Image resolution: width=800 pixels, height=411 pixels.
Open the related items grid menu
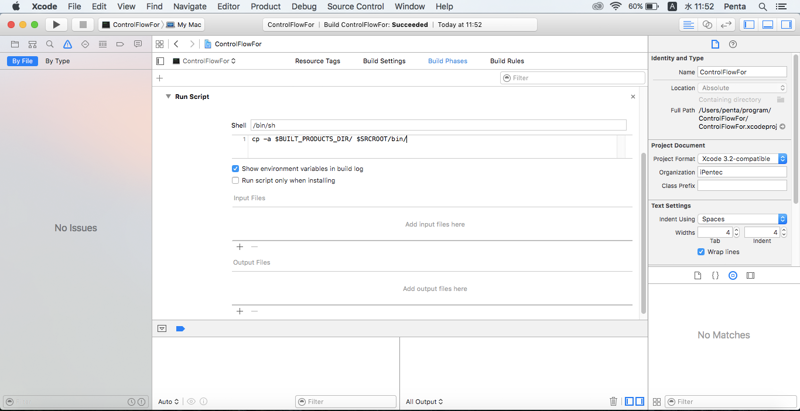[160, 44]
